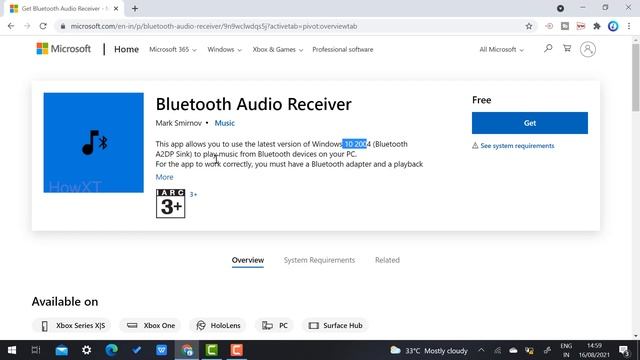This screenshot has height=360, width=640.
Task: Open the blue checkmark taskbar app
Action: 136,350
